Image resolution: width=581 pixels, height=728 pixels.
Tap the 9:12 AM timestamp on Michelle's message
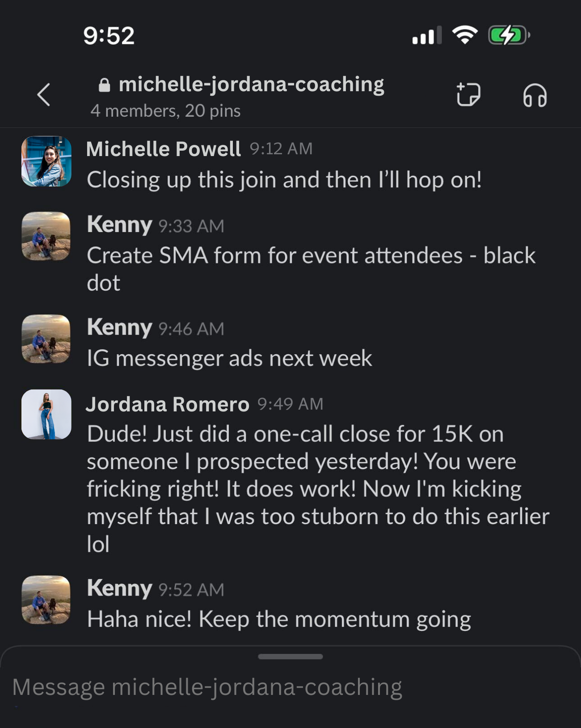(x=280, y=148)
